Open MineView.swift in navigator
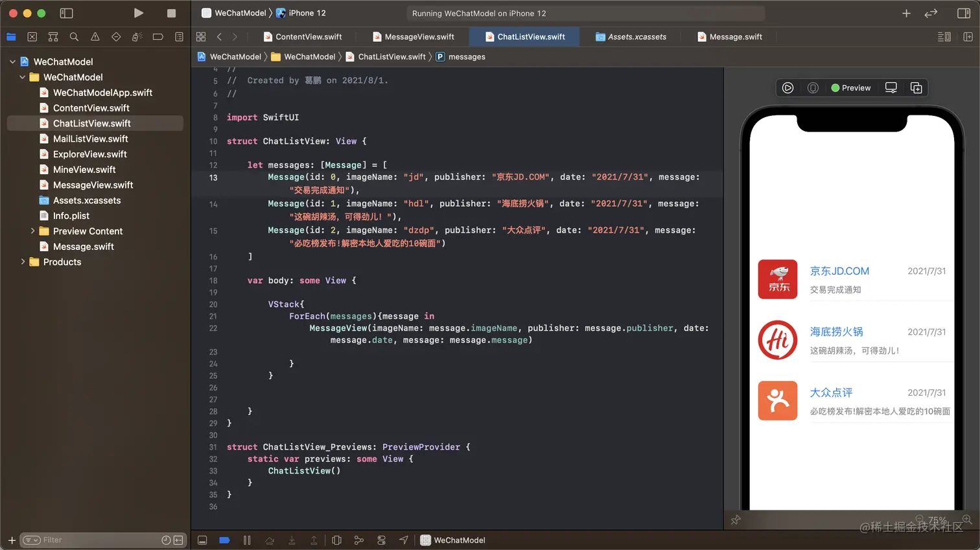 (84, 170)
